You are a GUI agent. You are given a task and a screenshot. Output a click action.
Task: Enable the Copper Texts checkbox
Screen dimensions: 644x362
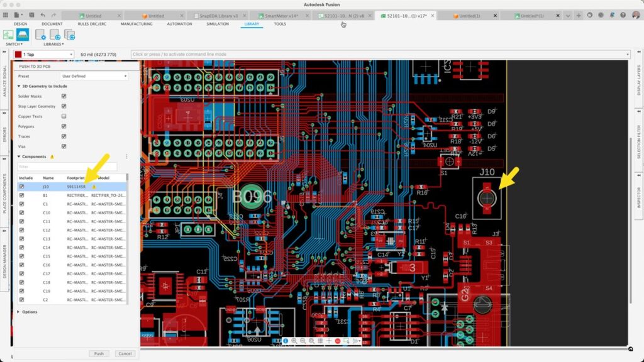(64, 116)
